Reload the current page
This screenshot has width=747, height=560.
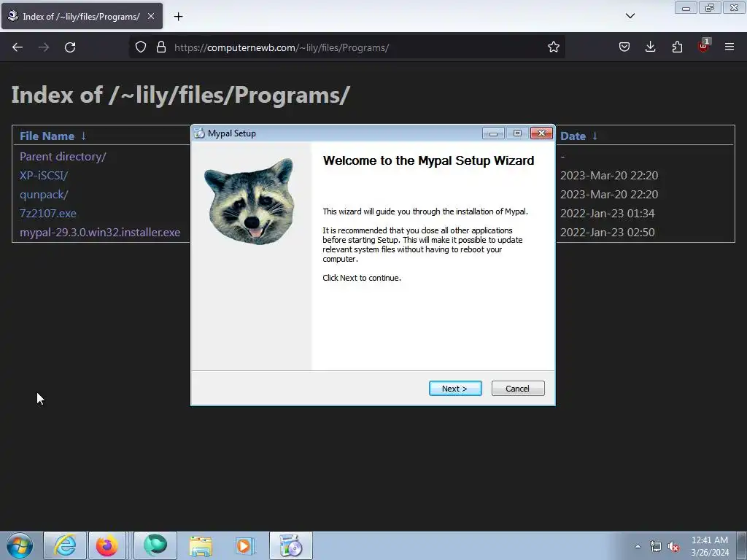click(70, 47)
